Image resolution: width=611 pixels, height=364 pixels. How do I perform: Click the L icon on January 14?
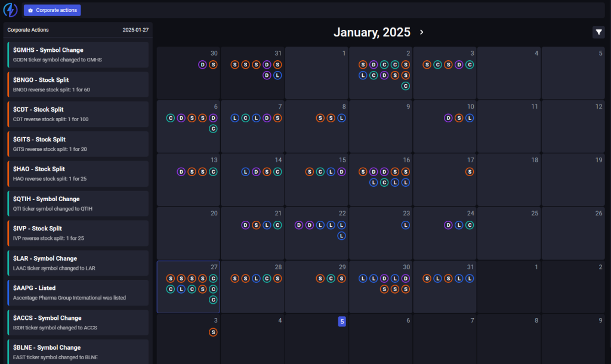(245, 171)
